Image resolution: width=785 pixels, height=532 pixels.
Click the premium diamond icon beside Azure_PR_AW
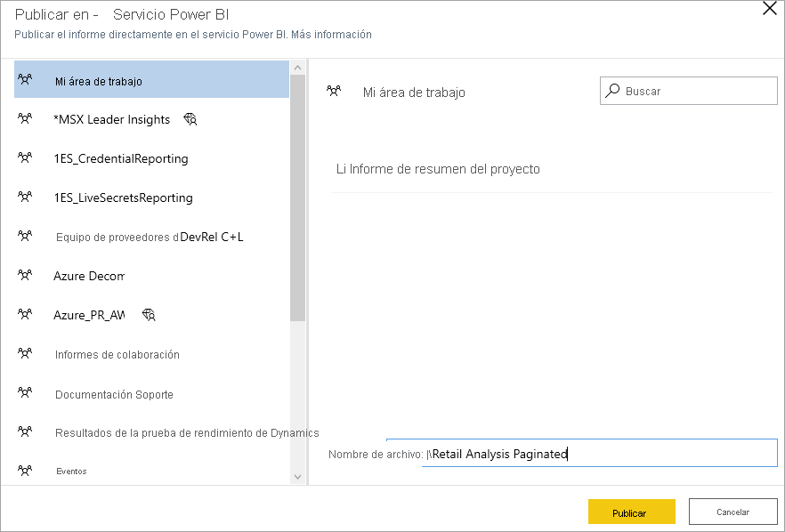pyautogui.click(x=149, y=315)
